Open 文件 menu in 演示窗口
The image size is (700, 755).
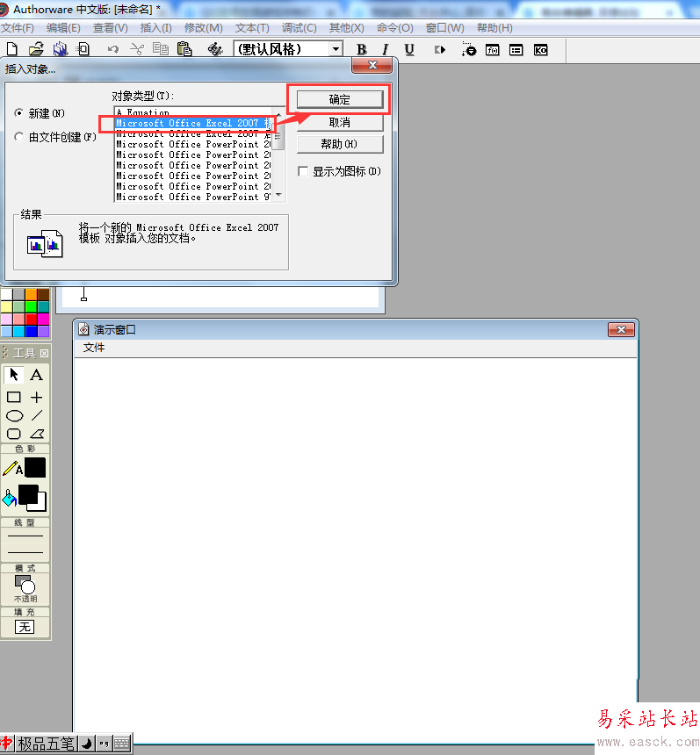(93, 348)
